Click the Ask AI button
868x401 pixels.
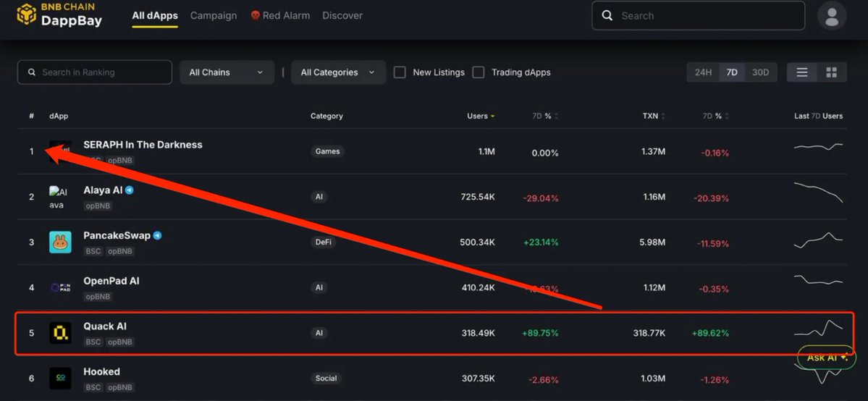(x=826, y=358)
